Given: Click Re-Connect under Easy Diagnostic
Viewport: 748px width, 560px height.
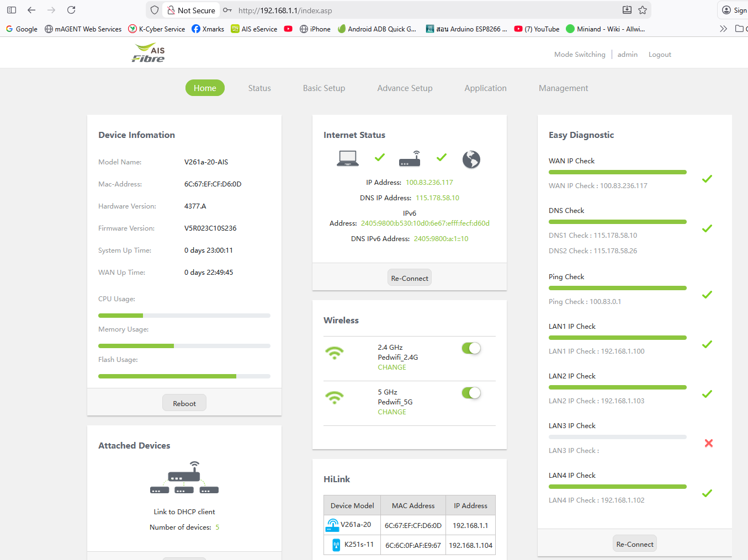Looking at the screenshot, I should pyautogui.click(x=635, y=544).
